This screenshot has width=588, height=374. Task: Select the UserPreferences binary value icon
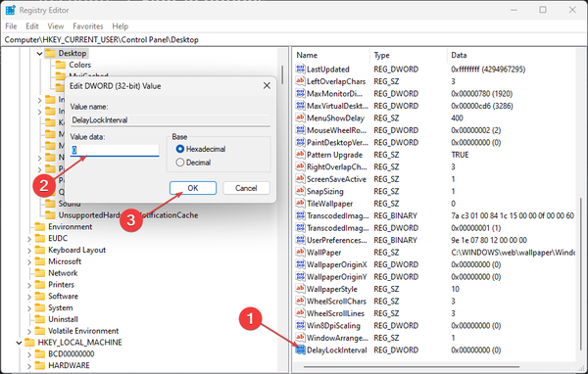click(301, 240)
